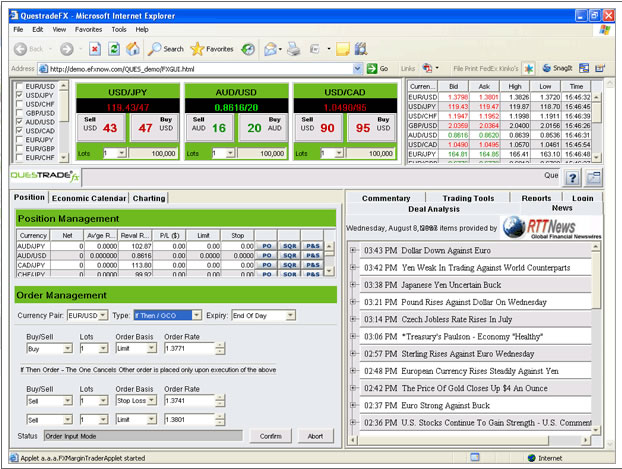
Task: Open the address bar URL dropdown arrow
Action: click(x=357, y=69)
